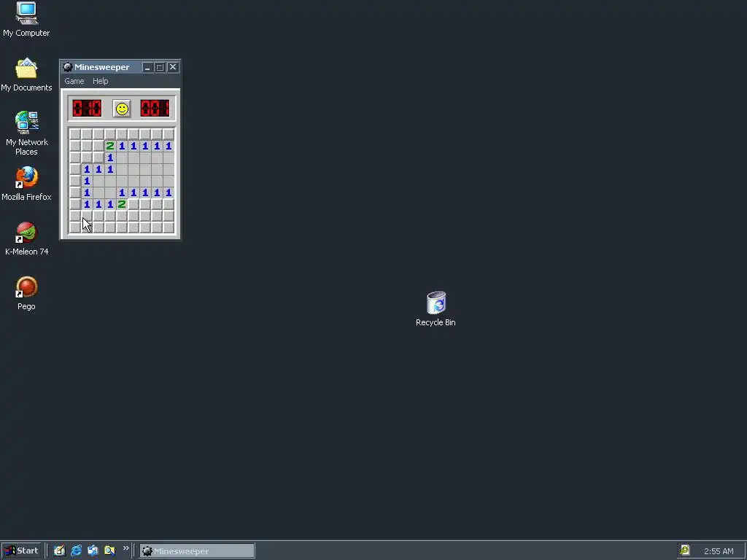The height and width of the screenshot is (560, 747).
Task: Select the Recycle Bin desktop icon
Action: tap(436, 309)
